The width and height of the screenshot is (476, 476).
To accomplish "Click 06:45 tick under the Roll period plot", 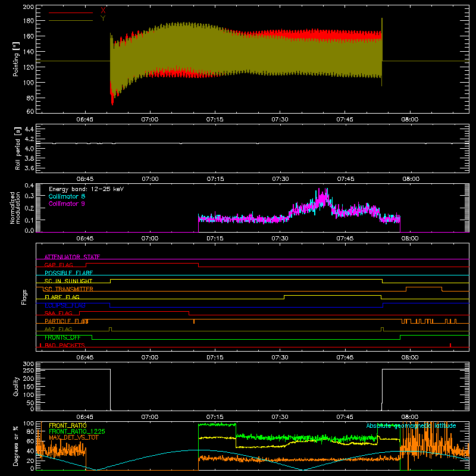I will (85, 179).
